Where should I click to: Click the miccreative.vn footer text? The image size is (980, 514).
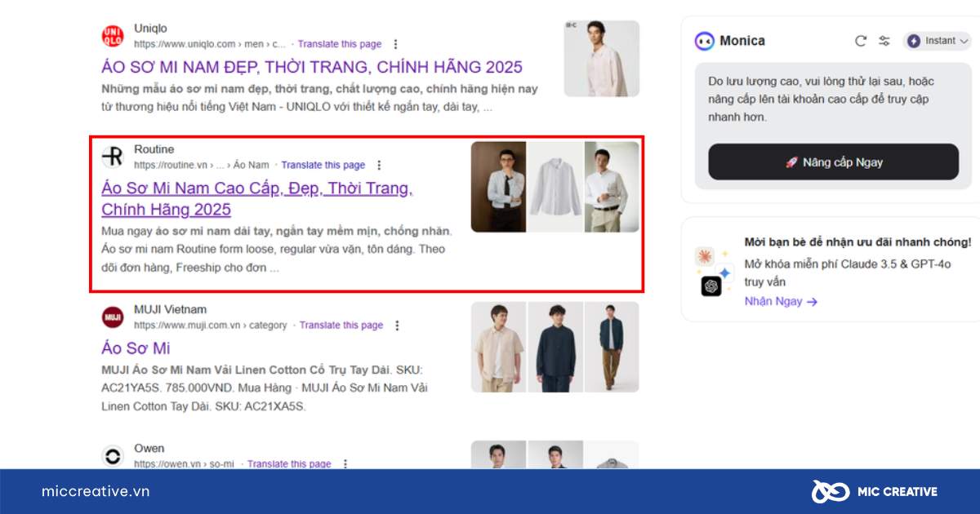coord(96,491)
